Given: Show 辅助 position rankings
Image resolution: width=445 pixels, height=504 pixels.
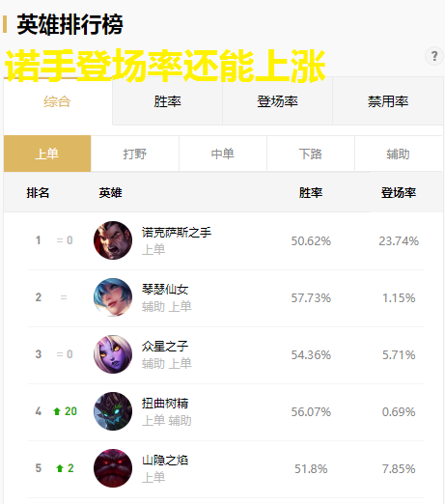Looking at the screenshot, I should click(x=399, y=154).
